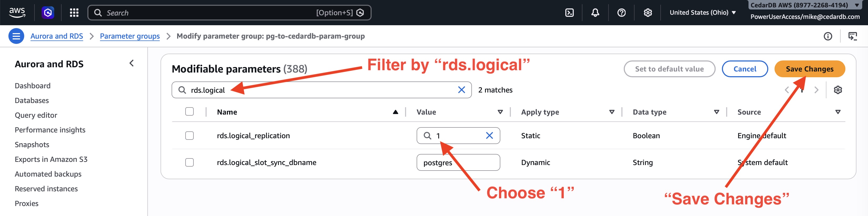868x216 pixels.
Task: Click Save Changes button
Action: point(809,69)
